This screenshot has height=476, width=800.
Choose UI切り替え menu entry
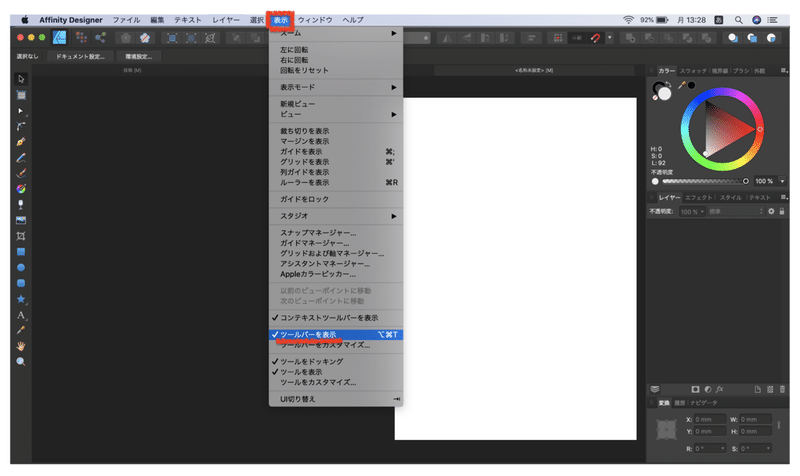(336, 399)
